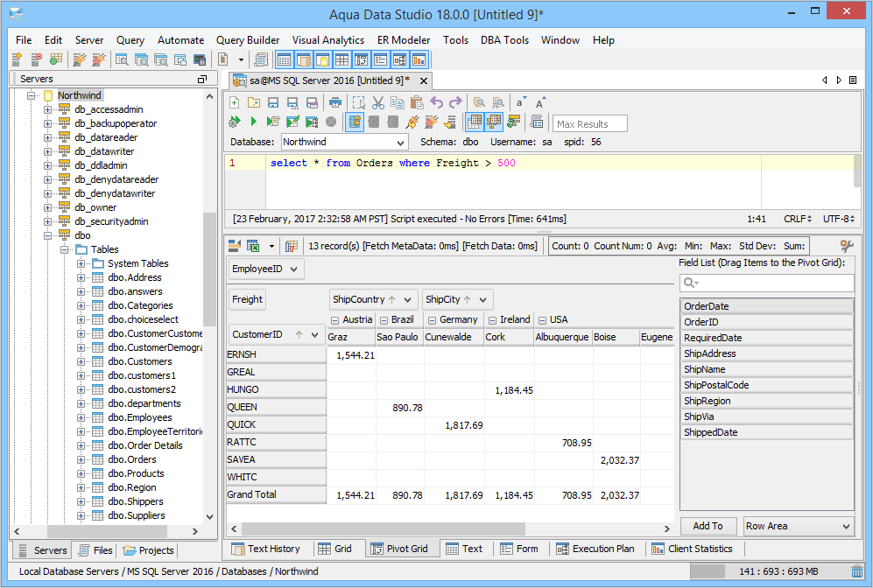Click the Redo arrow icon
This screenshot has height=588, width=873.
[455, 103]
